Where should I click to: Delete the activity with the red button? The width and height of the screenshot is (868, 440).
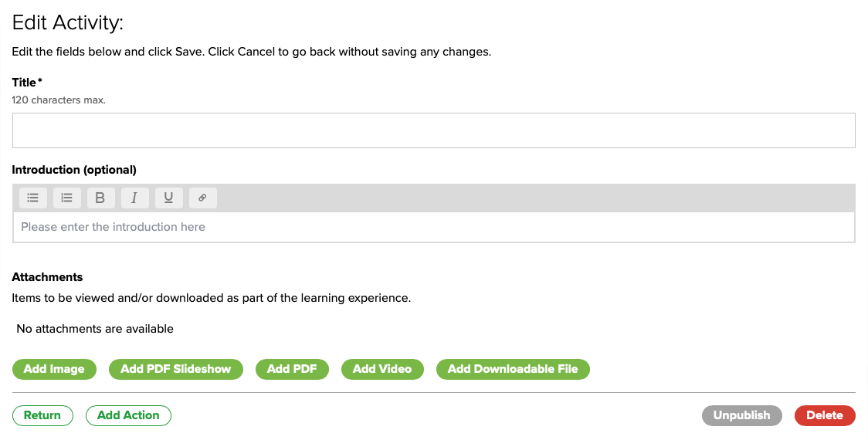point(825,415)
